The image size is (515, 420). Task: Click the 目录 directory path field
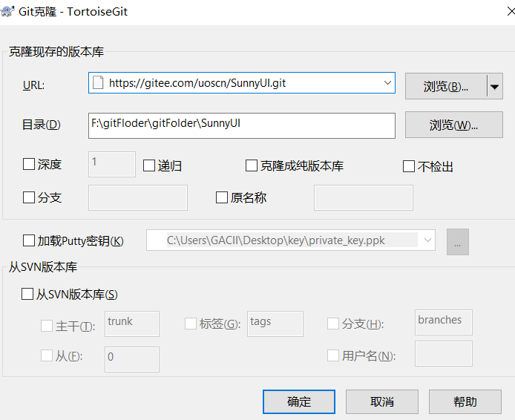click(242, 125)
